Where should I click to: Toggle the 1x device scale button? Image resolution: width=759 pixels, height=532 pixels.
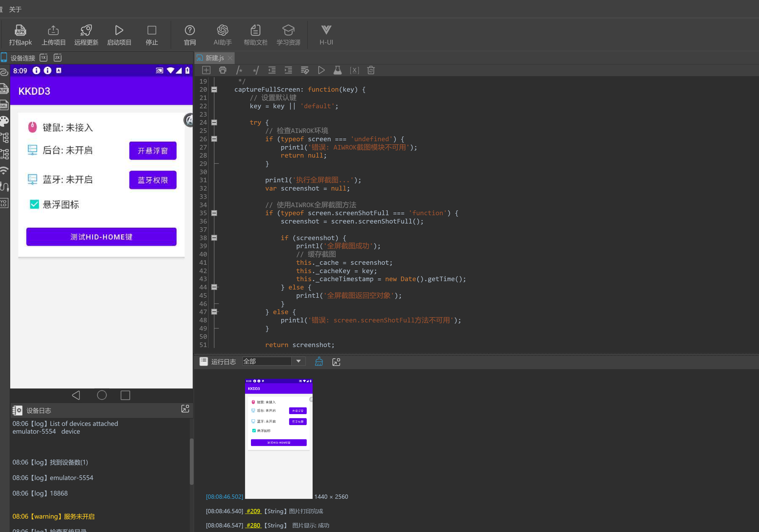tap(44, 58)
